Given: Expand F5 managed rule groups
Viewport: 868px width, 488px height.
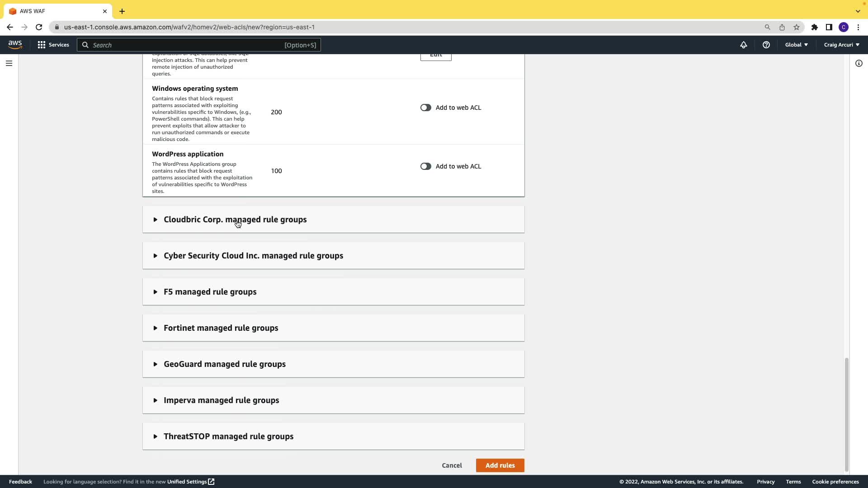Looking at the screenshot, I should pos(210,292).
